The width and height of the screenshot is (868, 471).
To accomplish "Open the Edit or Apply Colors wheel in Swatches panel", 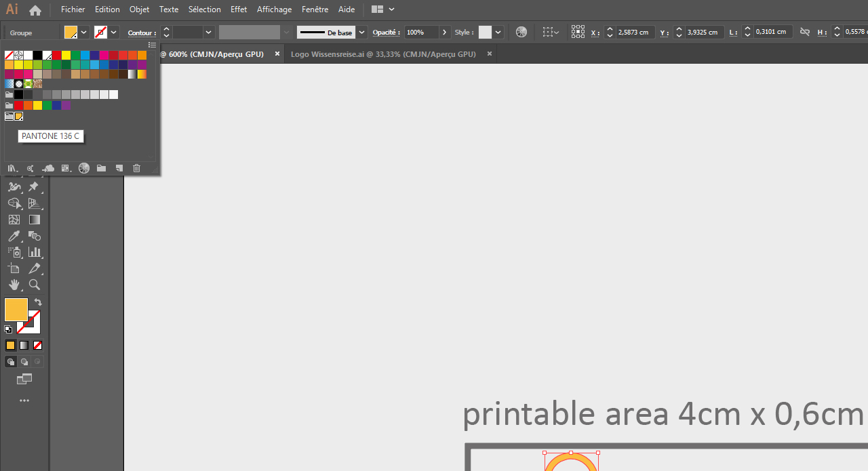I will (x=83, y=168).
